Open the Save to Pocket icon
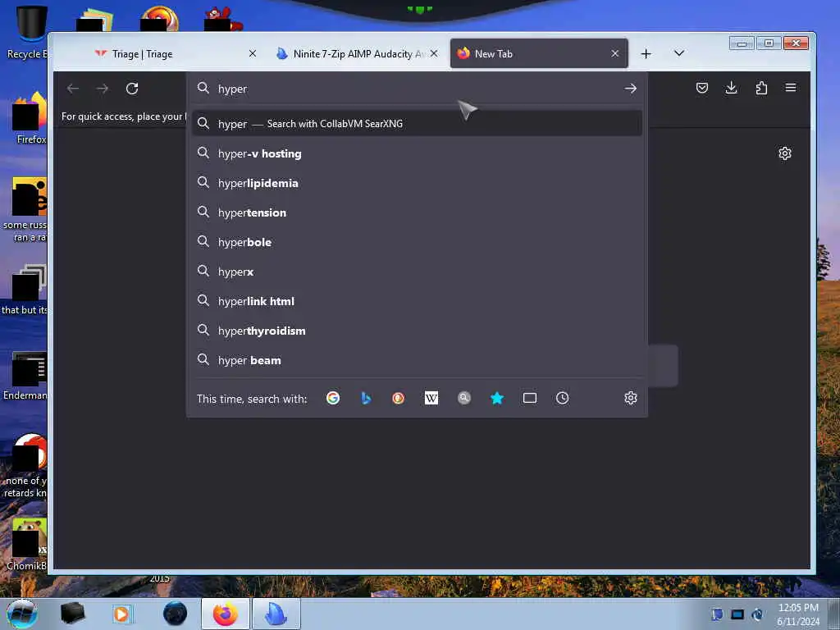The width and height of the screenshot is (840, 630). (x=702, y=88)
